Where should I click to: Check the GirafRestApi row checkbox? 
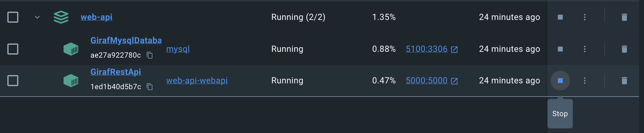tap(13, 81)
